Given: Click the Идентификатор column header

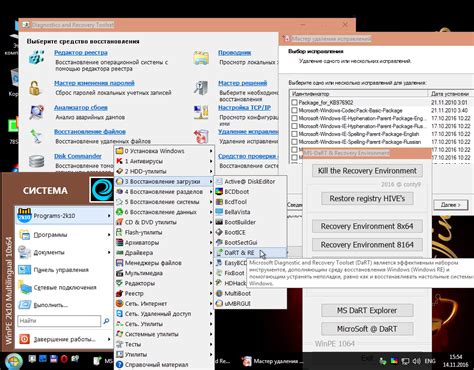Looking at the screenshot, I should coord(358,94).
